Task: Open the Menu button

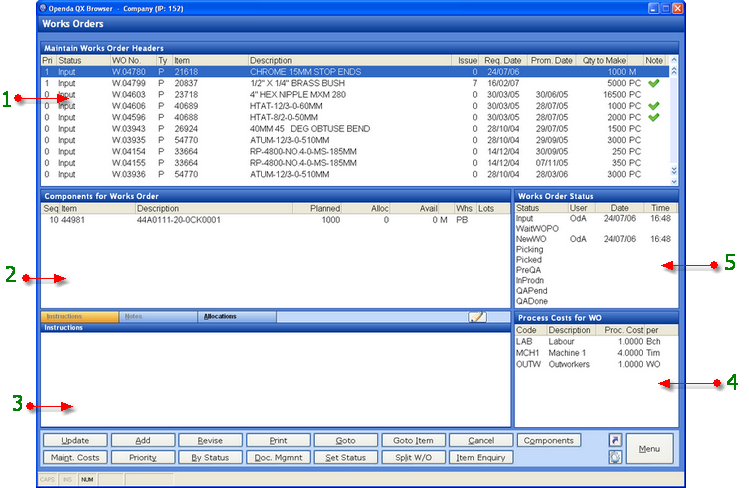Action: point(650,449)
